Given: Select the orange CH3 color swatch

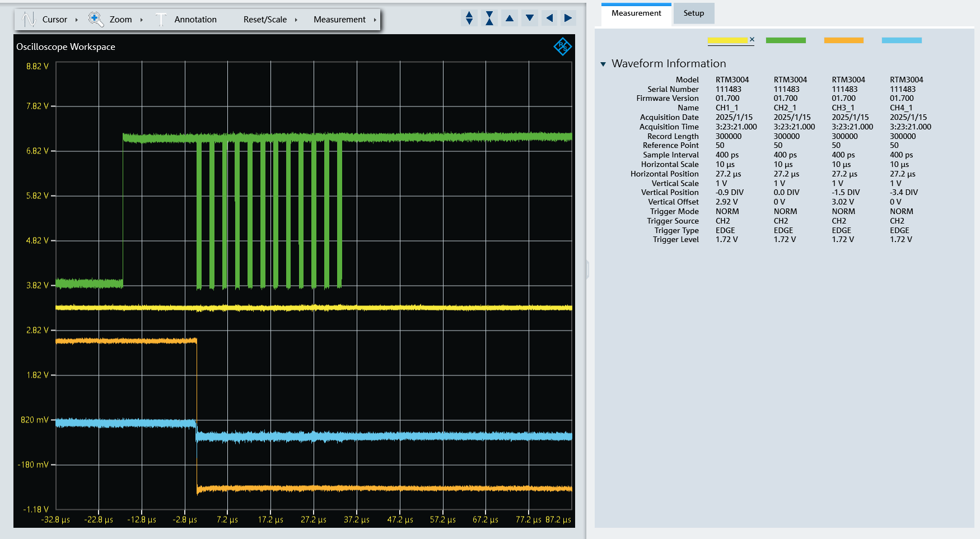Looking at the screenshot, I should pyautogui.click(x=843, y=40).
